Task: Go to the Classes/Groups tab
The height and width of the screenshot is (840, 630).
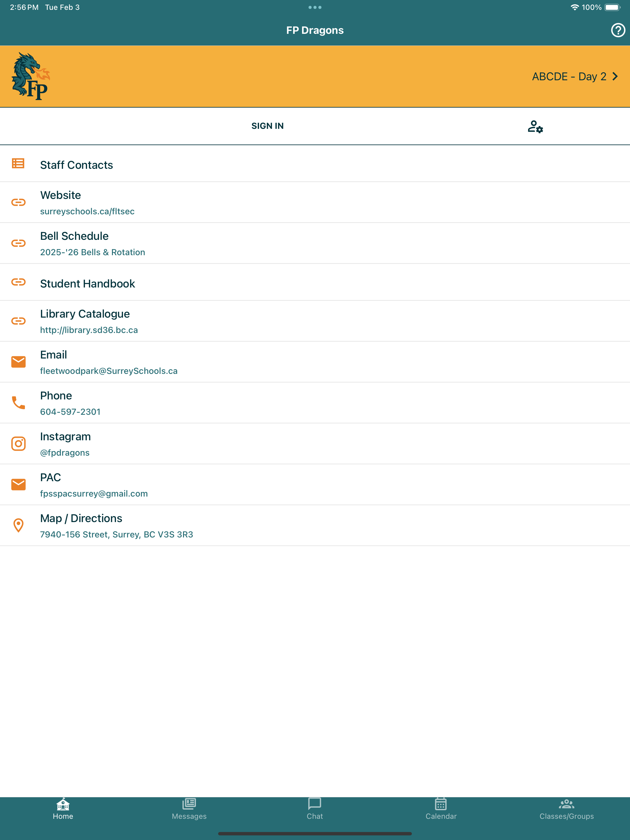Action: (566, 809)
